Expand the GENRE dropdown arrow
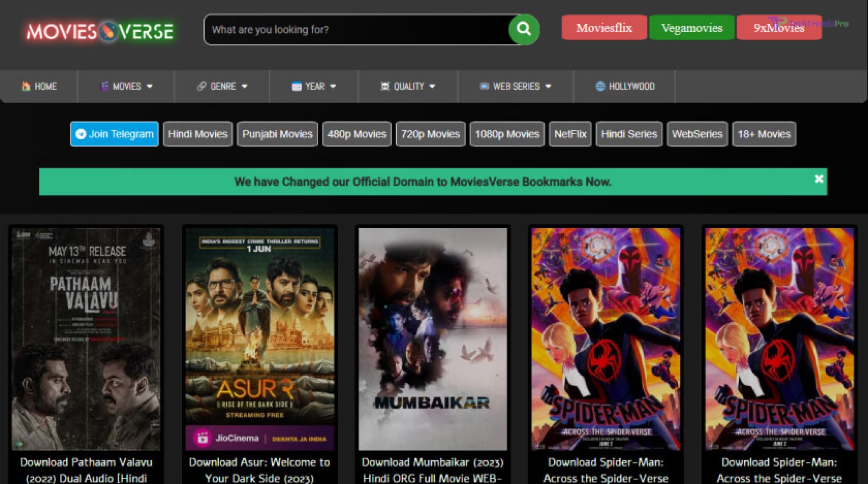Viewport: 868px width, 484px height. tap(245, 86)
